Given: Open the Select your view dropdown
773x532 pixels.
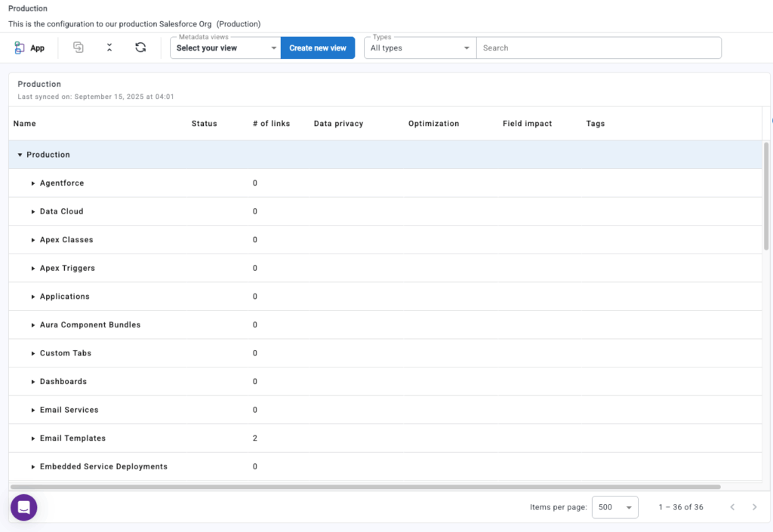Looking at the screenshot, I should coord(226,48).
